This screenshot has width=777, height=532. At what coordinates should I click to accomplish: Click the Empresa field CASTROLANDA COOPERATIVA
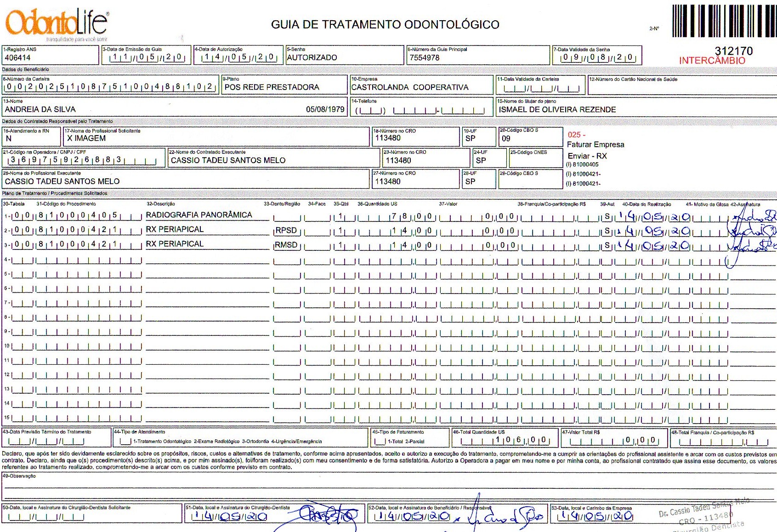[x=409, y=87]
